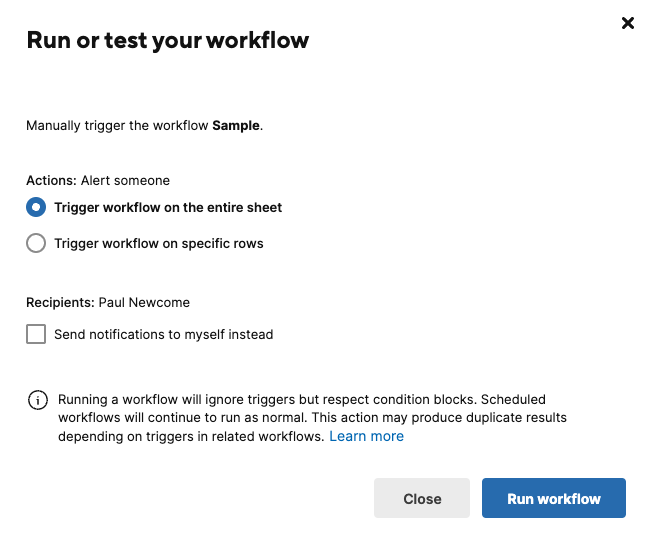Click the info circle icon beside the notice

coord(38,400)
